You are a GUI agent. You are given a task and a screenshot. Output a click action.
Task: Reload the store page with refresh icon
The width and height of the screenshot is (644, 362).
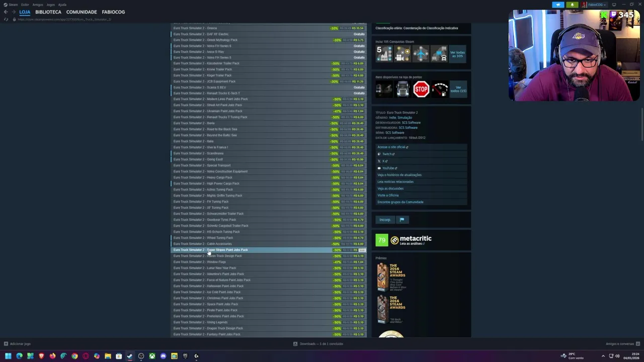(x=6, y=19)
